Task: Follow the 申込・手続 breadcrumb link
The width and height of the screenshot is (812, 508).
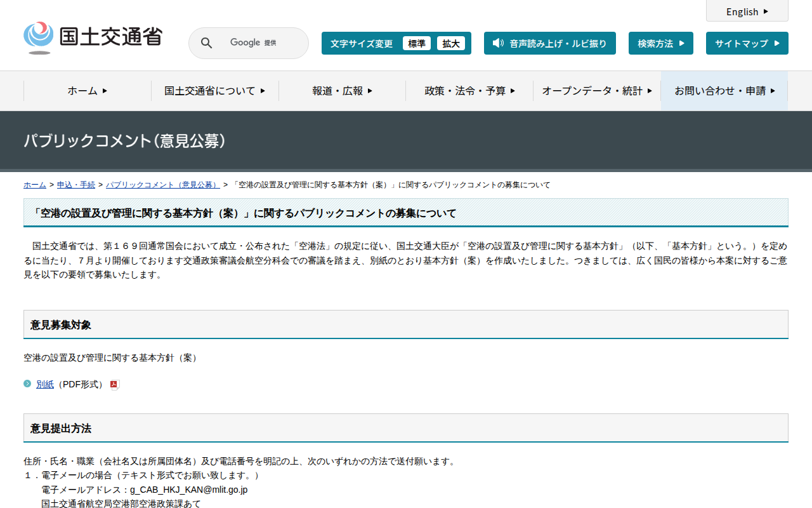Action: 76,185
